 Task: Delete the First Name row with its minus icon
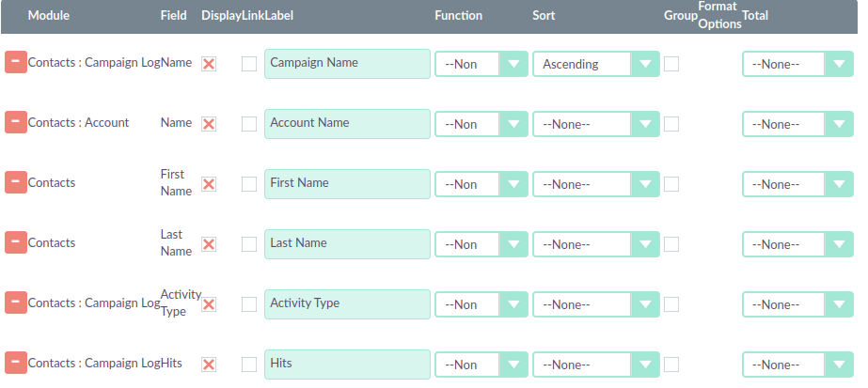16,182
